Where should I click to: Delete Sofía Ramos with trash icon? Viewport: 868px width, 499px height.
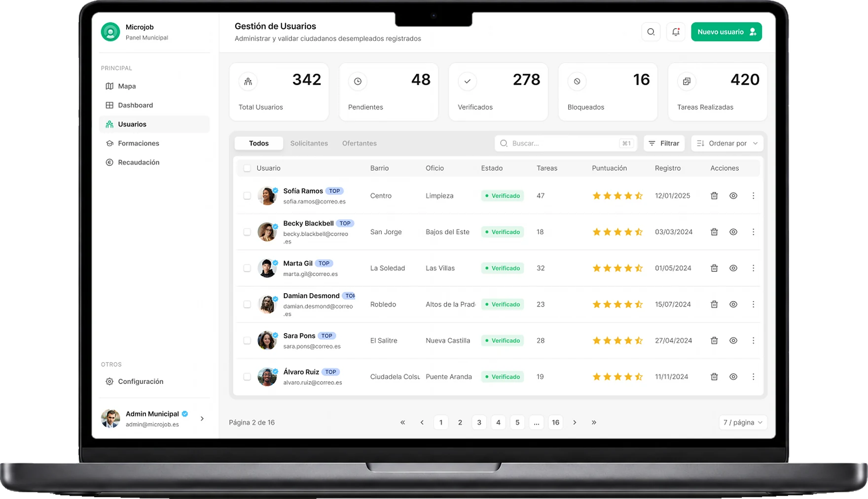[714, 196]
